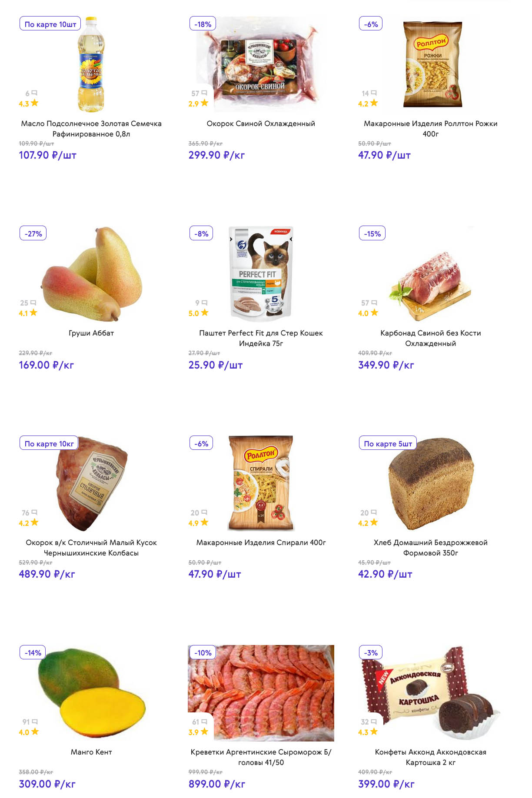Click the 899.00 ₽/кг shrimp price
The height and width of the screenshot is (798, 532).
[x=217, y=784]
